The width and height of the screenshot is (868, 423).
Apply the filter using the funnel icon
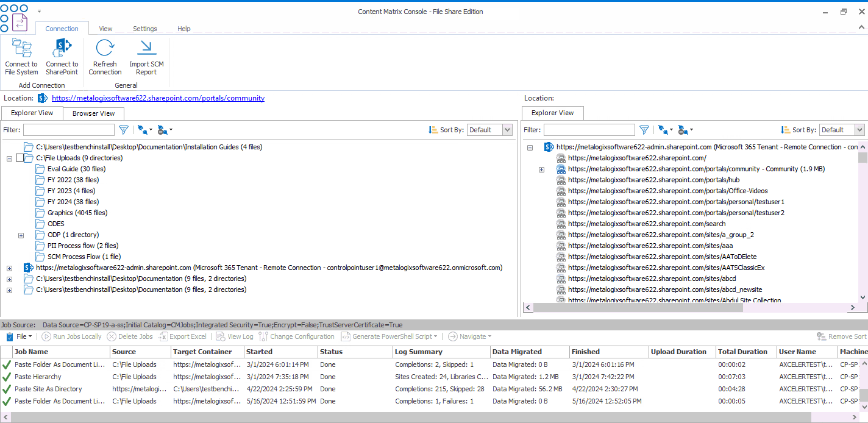[124, 129]
